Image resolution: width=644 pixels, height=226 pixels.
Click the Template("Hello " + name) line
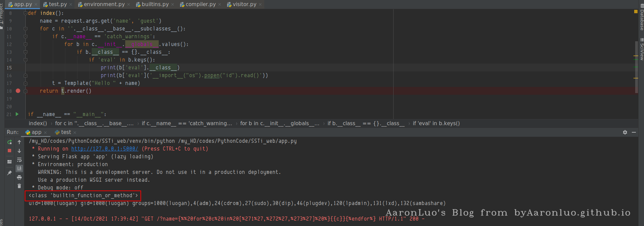(x=96, y=83)
